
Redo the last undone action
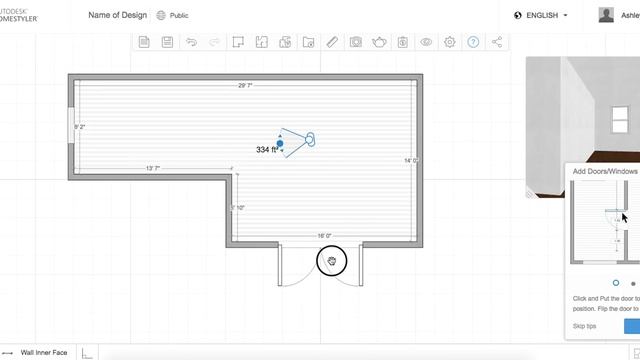pos(214,42)
